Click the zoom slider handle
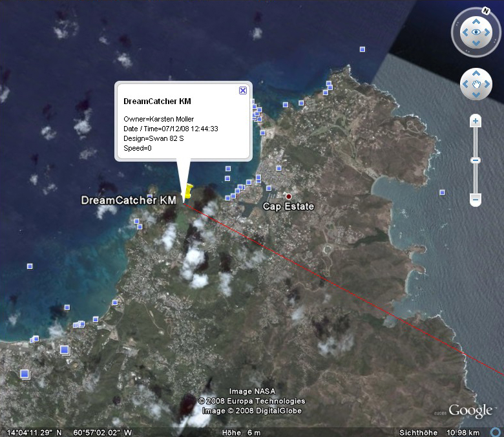This screenshot has height=437, width=504. click(476, 160)
